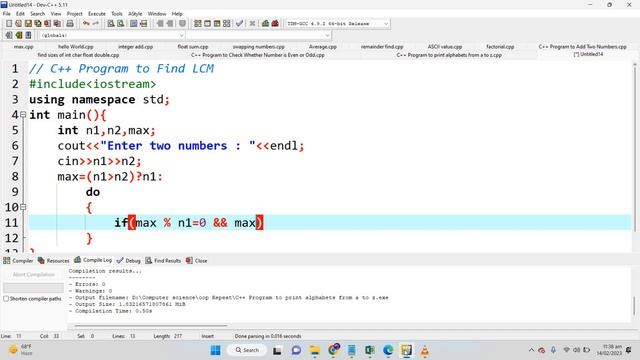Switch to the ASCII value.cpp tab
Viewport: 640px width, 360px height.
pyautogui.click(x=445, y=47)
